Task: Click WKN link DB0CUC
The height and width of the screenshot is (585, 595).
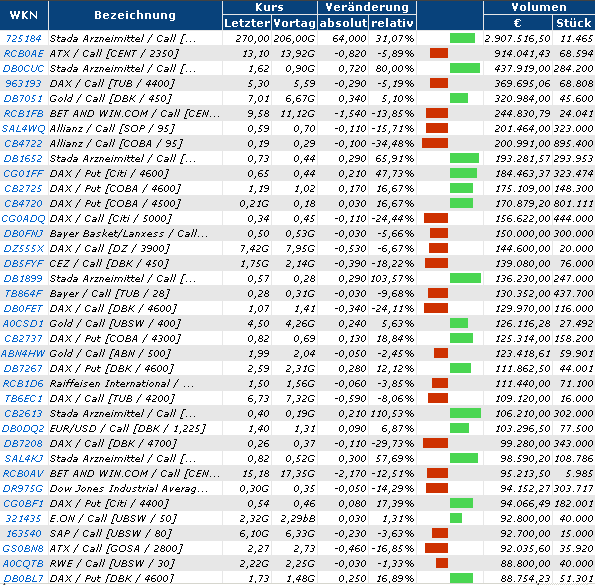Action: pyautogui.click(x=24, y=69)
